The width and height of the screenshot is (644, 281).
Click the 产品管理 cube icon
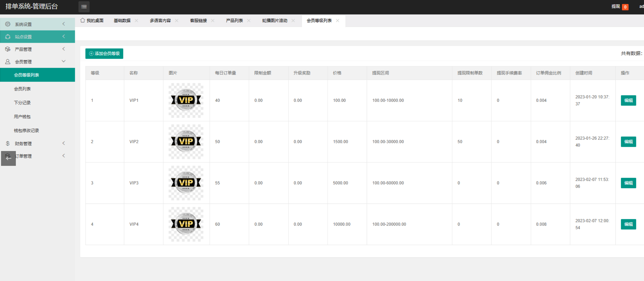[8, 49]
